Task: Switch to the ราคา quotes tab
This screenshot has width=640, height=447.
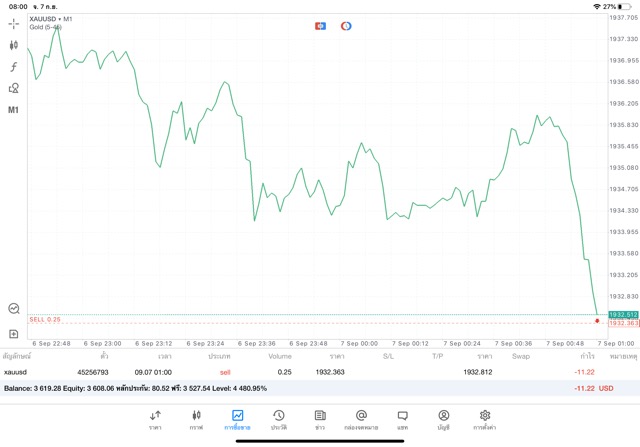Action: coord(155,419)
